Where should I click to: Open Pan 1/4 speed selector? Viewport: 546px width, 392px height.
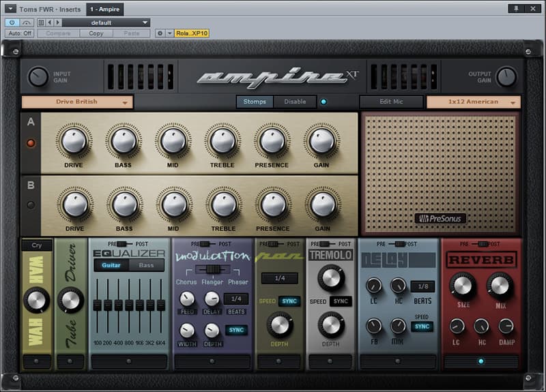coord(280,278)
